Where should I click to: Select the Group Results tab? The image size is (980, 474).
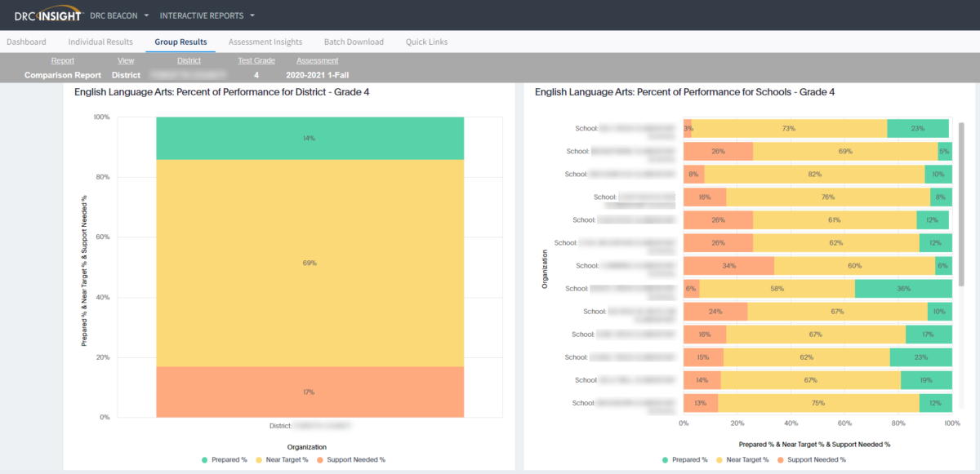point(180,42)
